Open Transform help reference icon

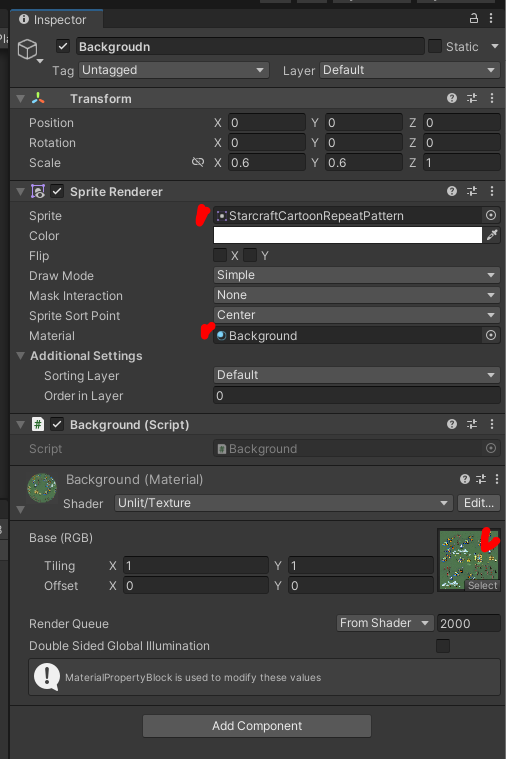pos(452,98)
